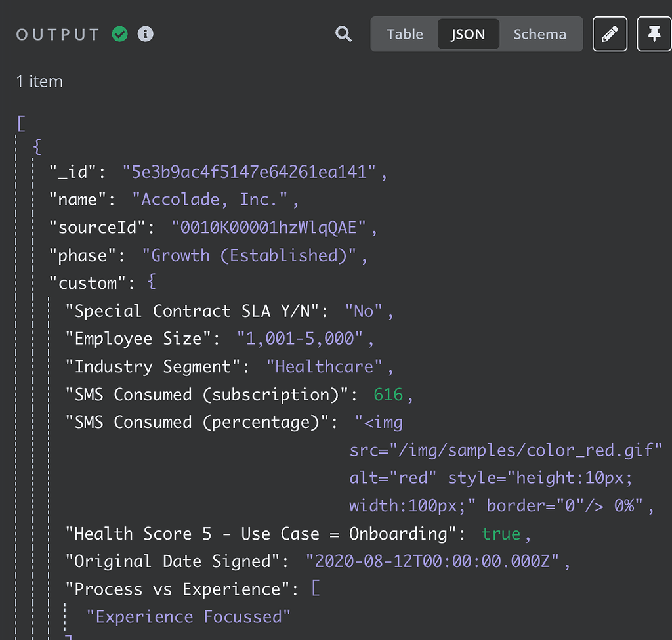672x640 pixels.
Task: Click the 1 item count label
Action: click(x=39, y=81)
